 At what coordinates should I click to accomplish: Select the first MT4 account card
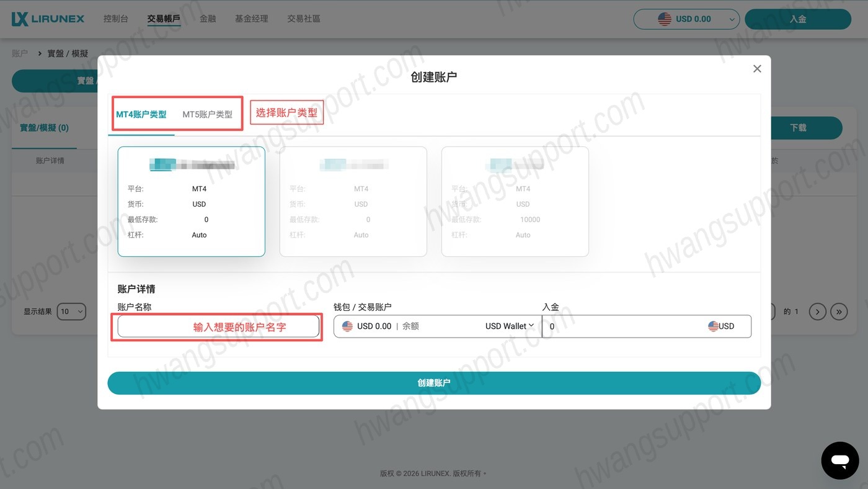[192, 202]
